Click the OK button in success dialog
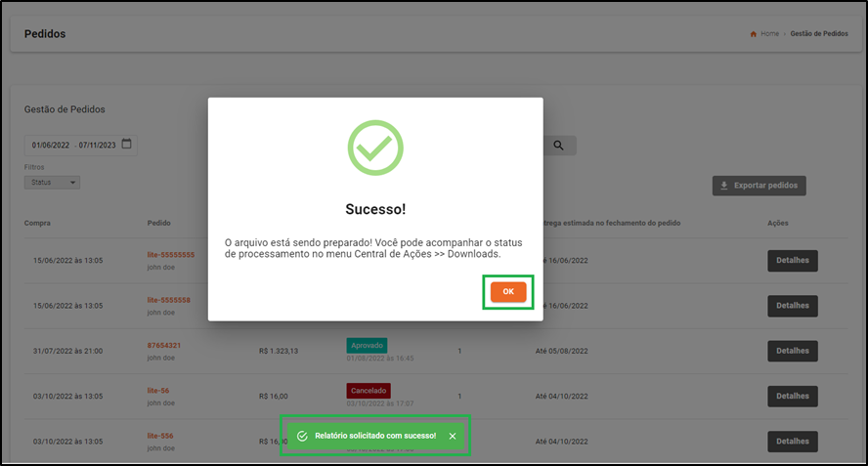Viewport: 868px width, 466px height. coord(508,292)
